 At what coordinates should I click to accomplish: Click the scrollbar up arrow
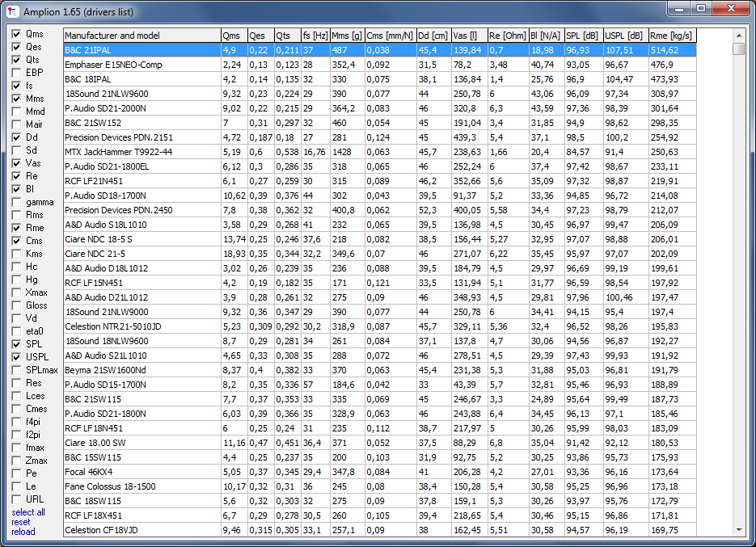coord(739,36)
